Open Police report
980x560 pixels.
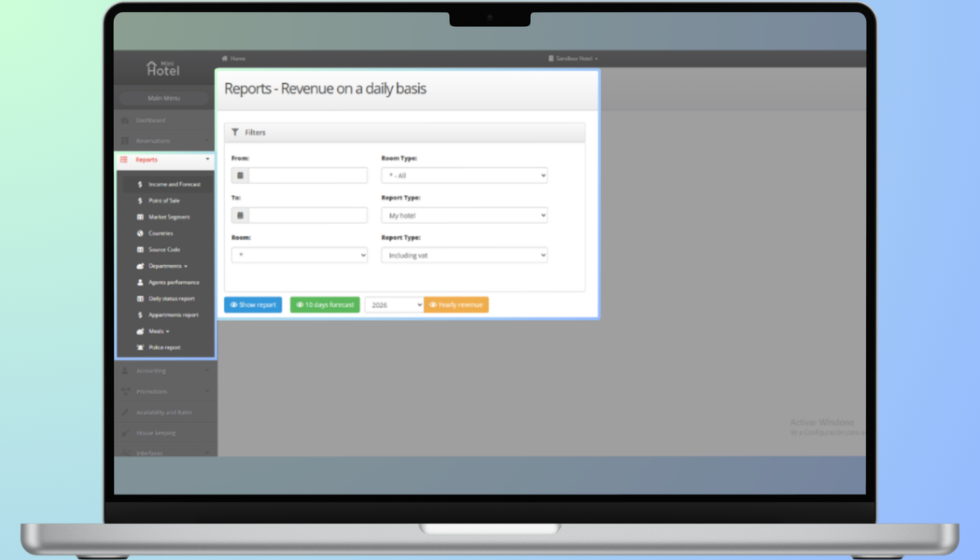tap(164, 347)
